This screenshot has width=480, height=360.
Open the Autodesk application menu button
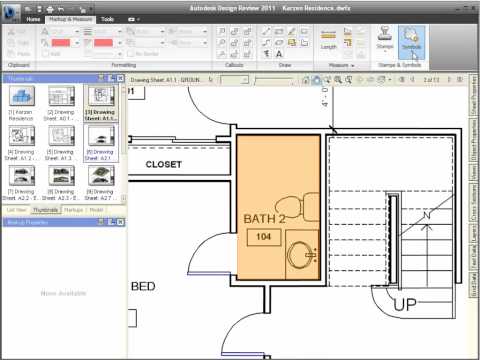click(x=11, y=13)
